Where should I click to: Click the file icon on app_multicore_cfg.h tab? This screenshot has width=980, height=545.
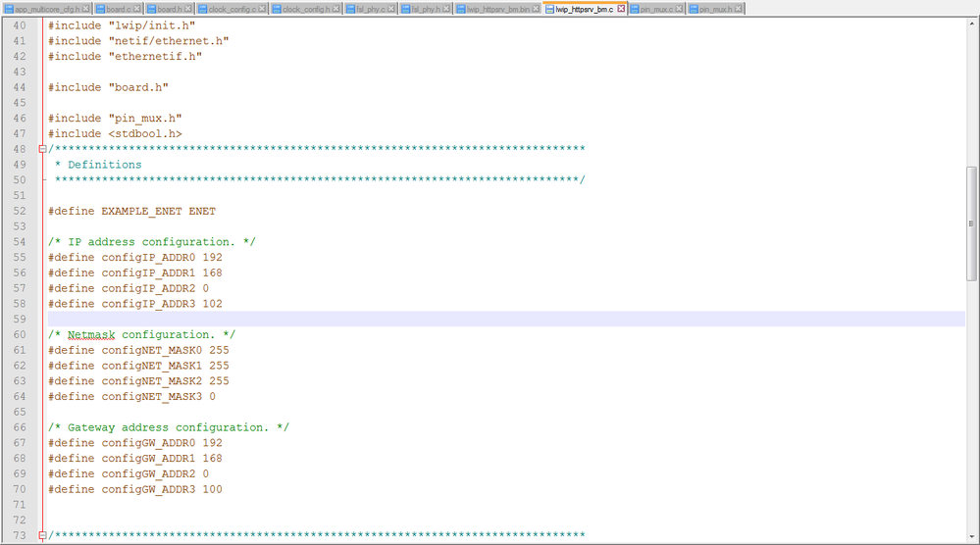click(x=9, y=9)
